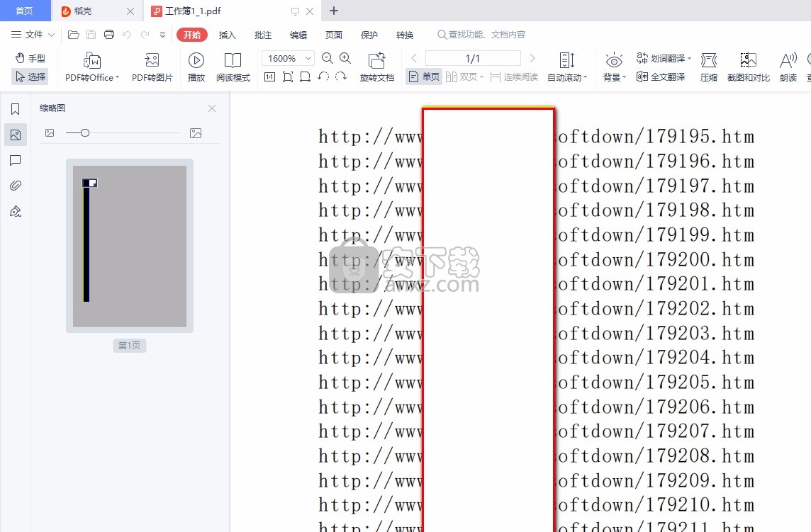Close the 稻壳 tab
Image resolution: width=811 pixels, height=532 pixels.
(x=130, y=11)
